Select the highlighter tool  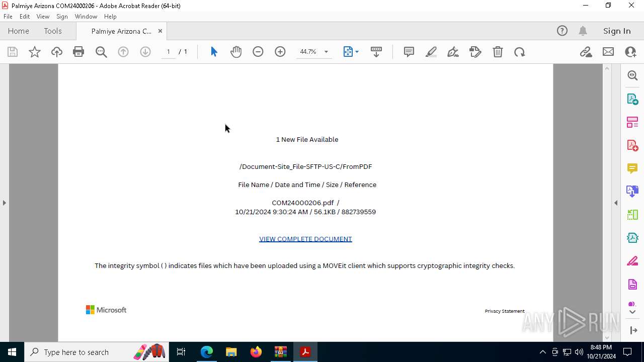point(431,52)
